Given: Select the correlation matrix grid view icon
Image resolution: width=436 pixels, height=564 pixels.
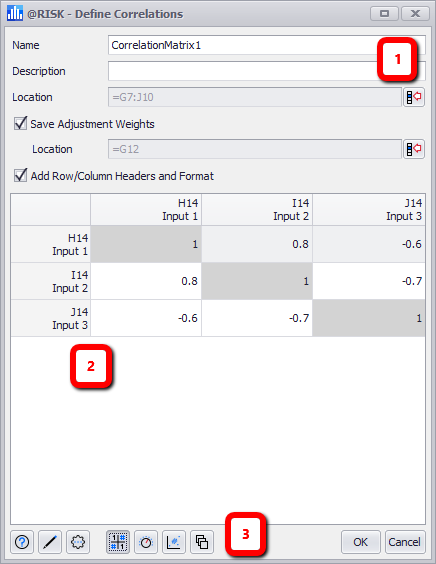Looking at the screenshot, I should click(118, 542).
